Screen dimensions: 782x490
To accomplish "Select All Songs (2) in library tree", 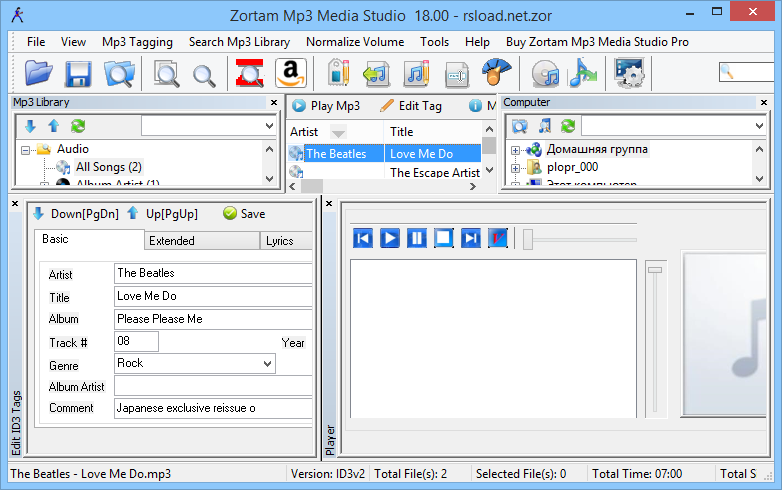I will point(109,167).
